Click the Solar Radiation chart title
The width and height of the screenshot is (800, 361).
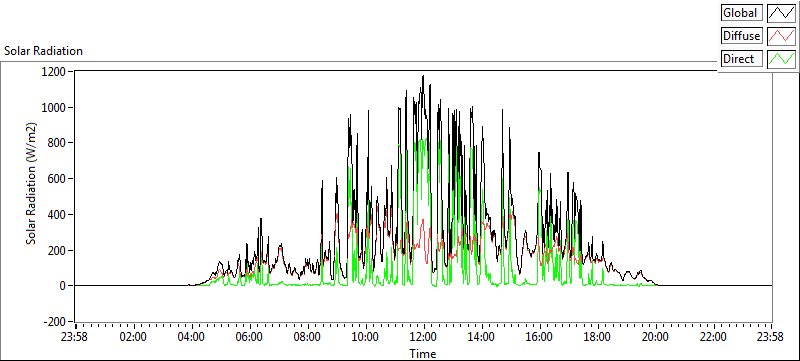click(43, 51)
